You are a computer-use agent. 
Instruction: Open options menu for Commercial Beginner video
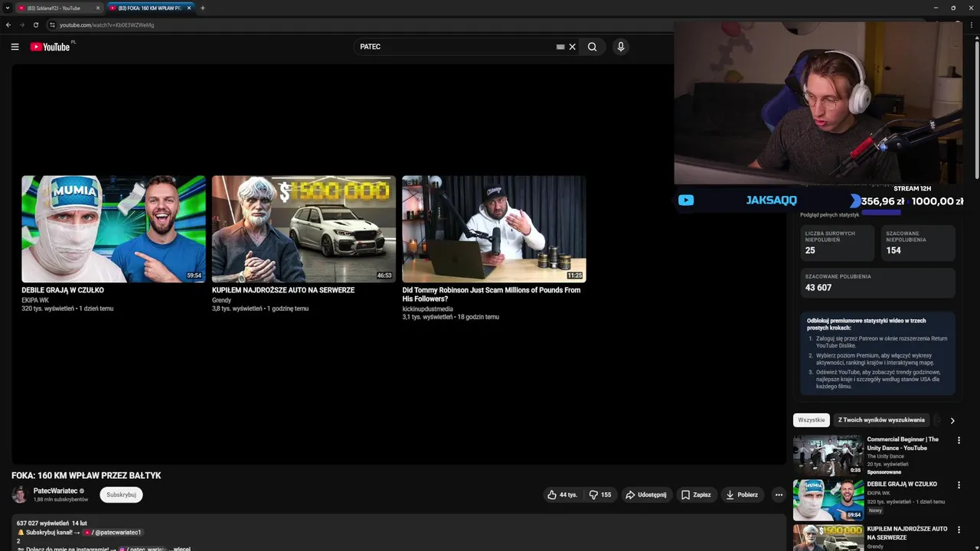pyautogui.click(x=959, y=441)
